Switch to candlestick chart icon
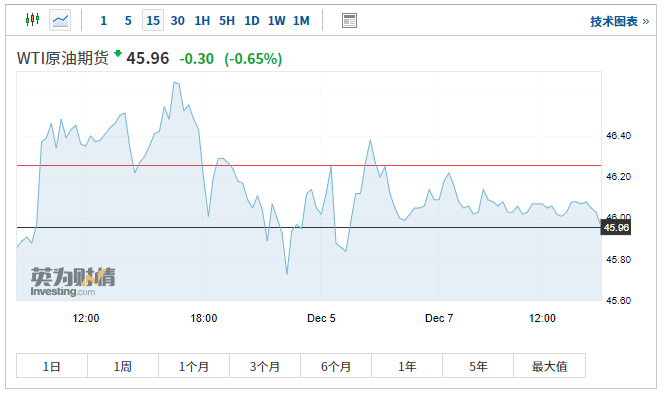 click(x=32, y=20)
